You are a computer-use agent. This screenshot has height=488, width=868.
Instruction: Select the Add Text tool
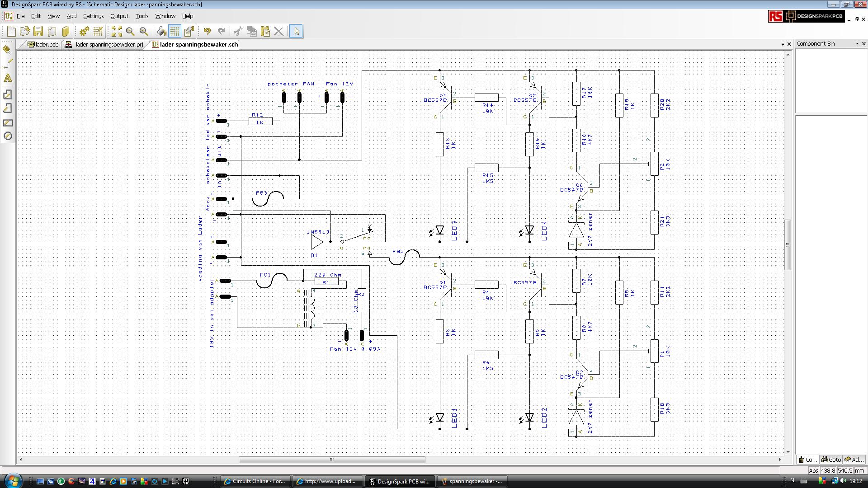[7, 78]
